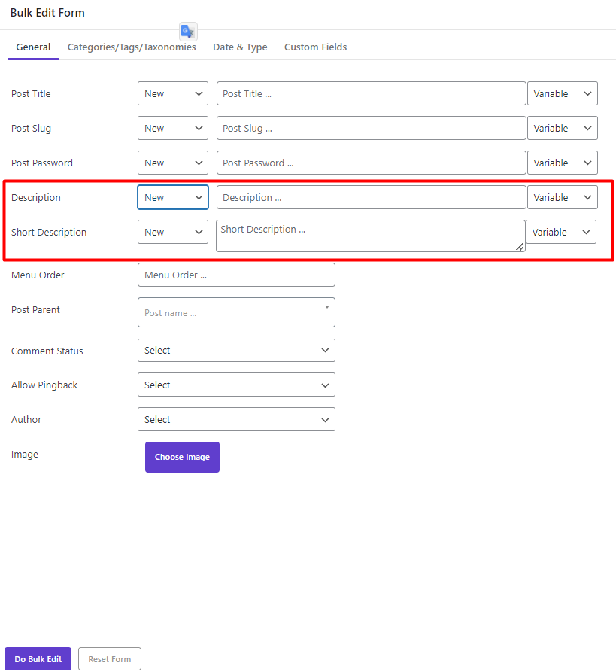Image resolution: width=616 pixels, height=672 pixels.
Task: Click the Google Translate icon
Action: [188, 32]
